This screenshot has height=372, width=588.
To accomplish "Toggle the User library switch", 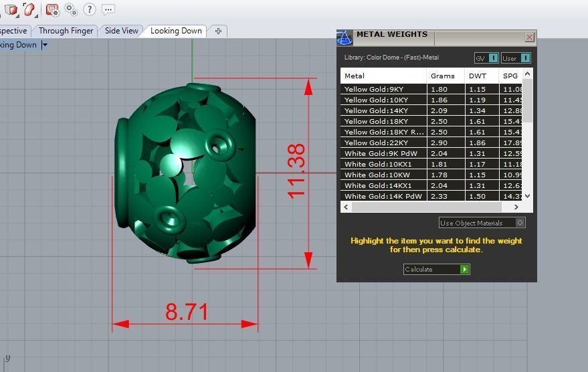I will (516, 58).
